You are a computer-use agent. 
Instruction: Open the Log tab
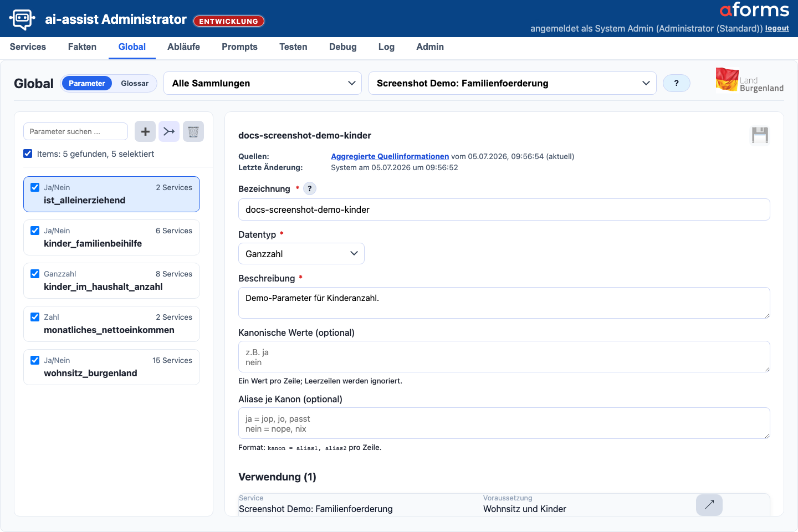(x=386, y=47)
